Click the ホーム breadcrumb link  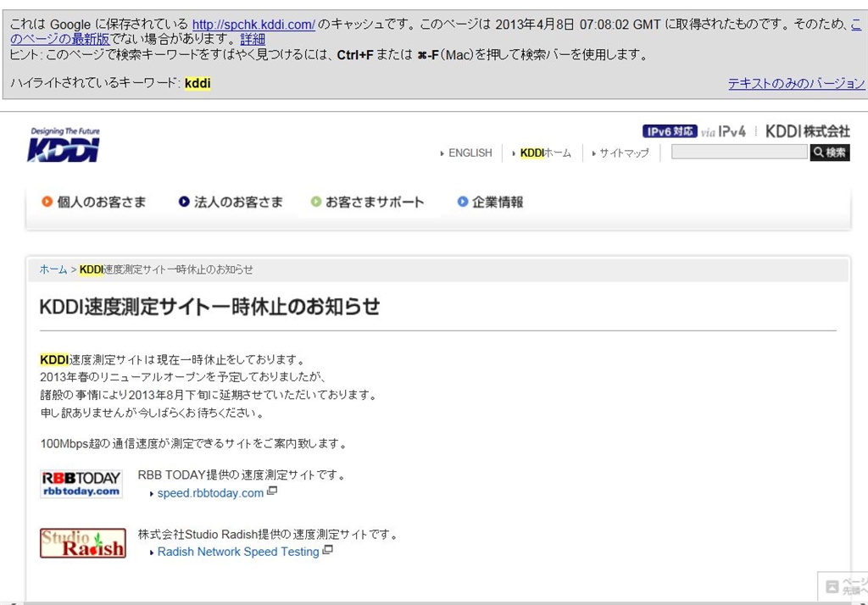click(x=53, y=269)
